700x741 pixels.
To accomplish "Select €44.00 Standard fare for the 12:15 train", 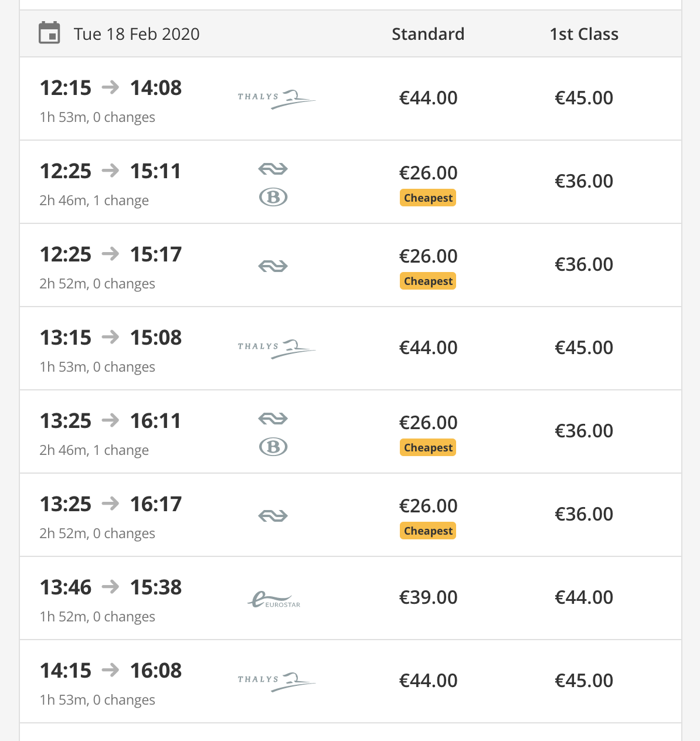I will (x=428, y=98).
